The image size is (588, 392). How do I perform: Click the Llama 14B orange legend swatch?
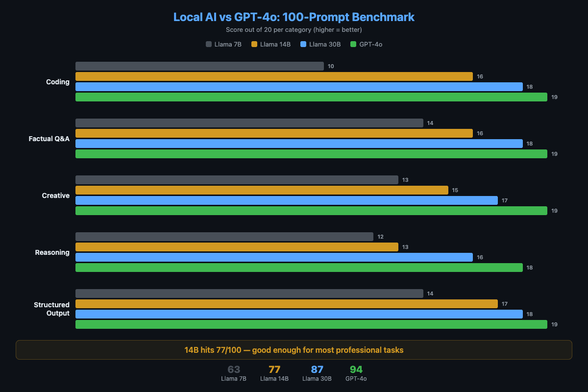[x=254, y=44]
